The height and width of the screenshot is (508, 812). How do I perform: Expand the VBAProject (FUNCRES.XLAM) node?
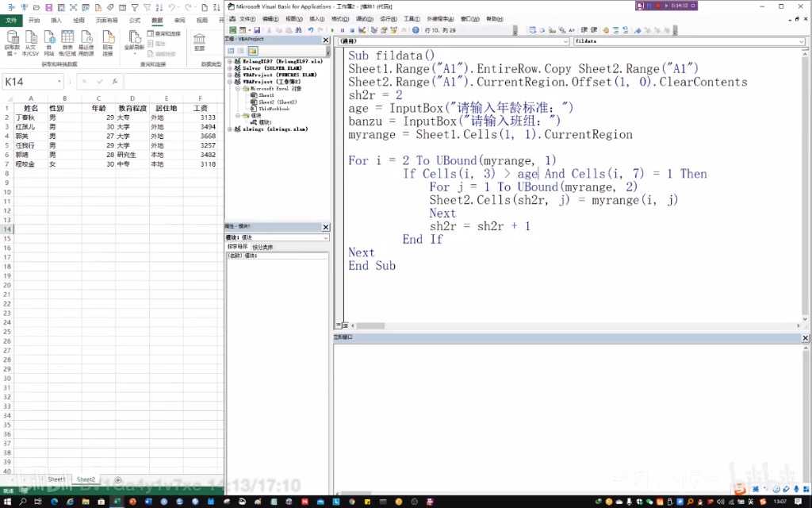230,75
